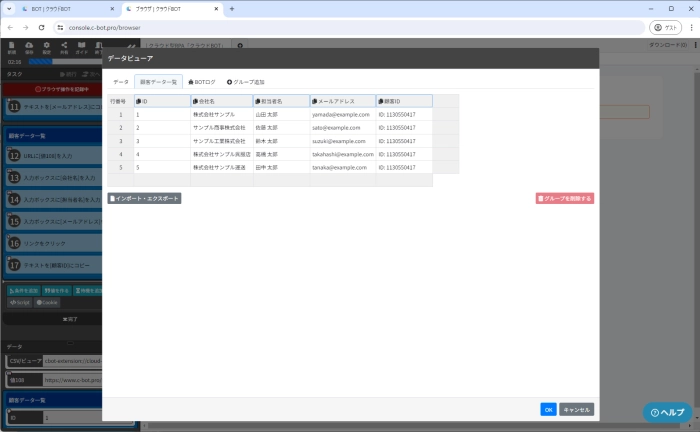700x432 pixels.
Task: Select cell yamada@example.com in row 1
Action: tap(342, 115)
